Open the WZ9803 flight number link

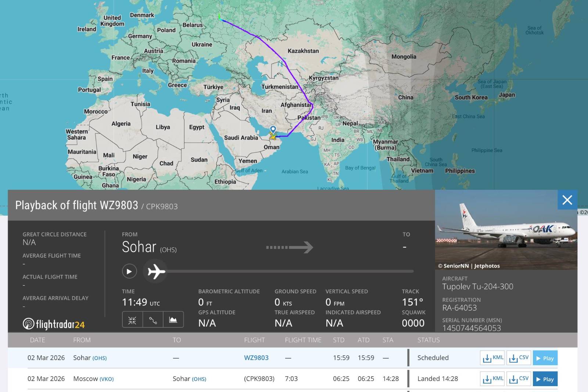pyautogui.click(x=256, y=358)
